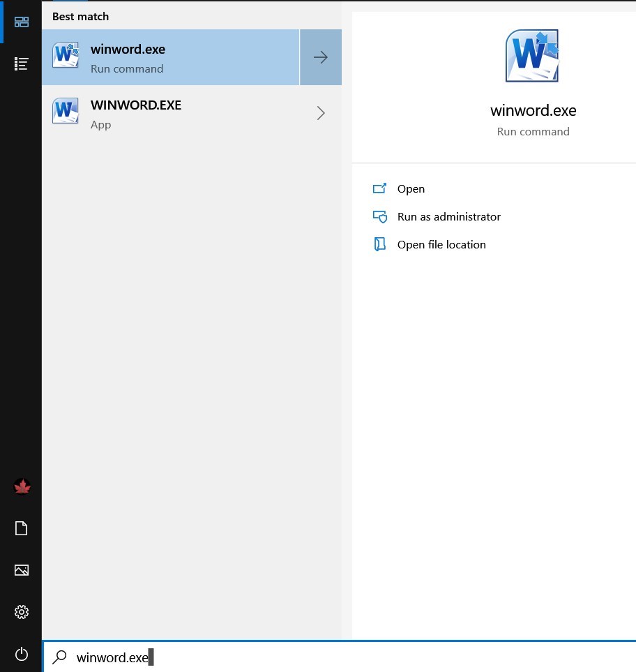The height and width of the screenshot is (672, 636).
Task: Click the winword.exe title in preview pane
Action: tap(533, 110)
